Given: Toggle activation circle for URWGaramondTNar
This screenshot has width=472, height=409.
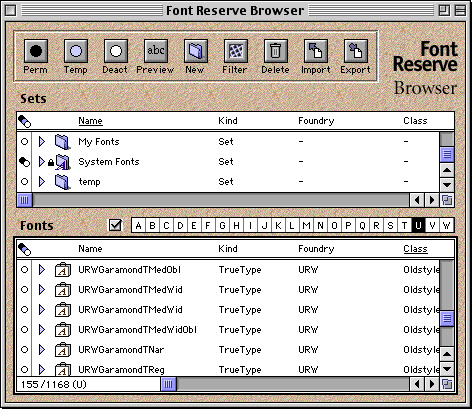Looking at the screenshot, I should point(24,350).
